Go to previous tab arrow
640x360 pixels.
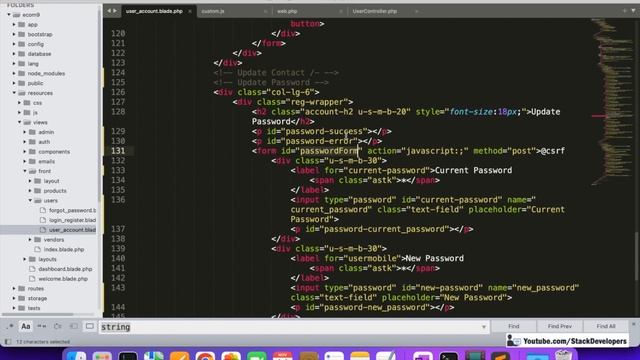109,11
